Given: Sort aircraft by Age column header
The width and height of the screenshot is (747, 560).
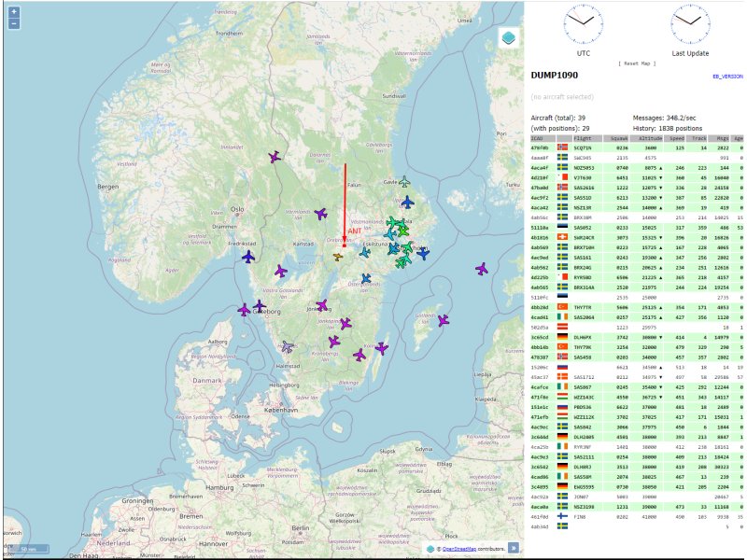Looking at the screenshot, I should 737,138.
